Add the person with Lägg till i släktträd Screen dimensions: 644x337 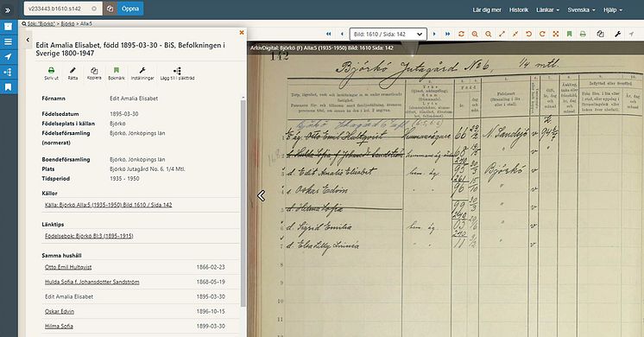(x=178, y=73)
